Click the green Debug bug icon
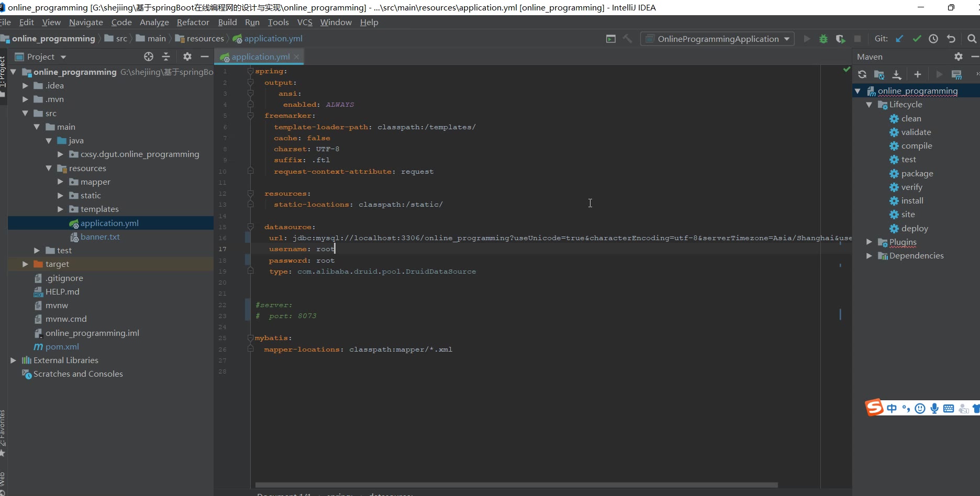The image size is (980, 496). tap(823, 39)
